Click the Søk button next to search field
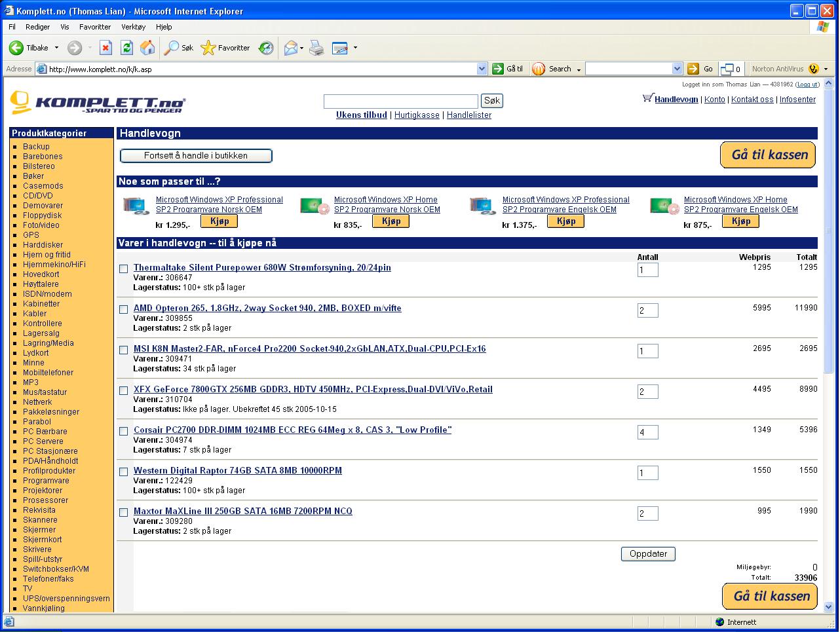Screen dimensions: 840x632 pyautogui.click(x=492, y=101)
